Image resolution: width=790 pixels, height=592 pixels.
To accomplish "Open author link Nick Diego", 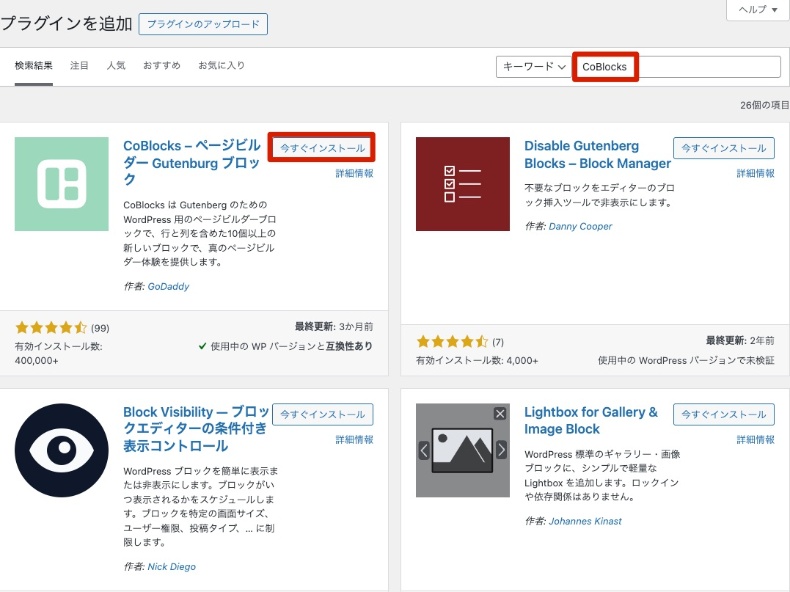I will point(171,566).
